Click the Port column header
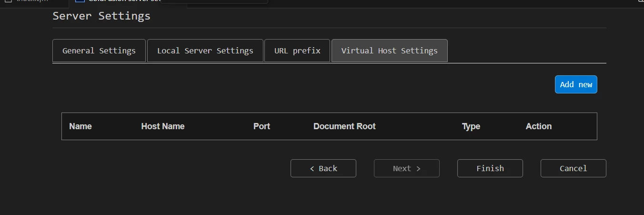Viewport: 644px width, 215px height. tap(262, 126)
